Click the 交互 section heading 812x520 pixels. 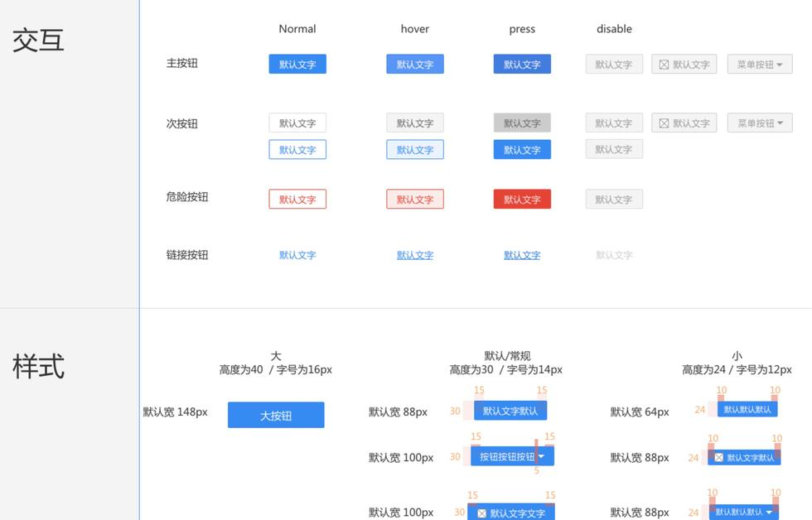click(x=38, y=41)
